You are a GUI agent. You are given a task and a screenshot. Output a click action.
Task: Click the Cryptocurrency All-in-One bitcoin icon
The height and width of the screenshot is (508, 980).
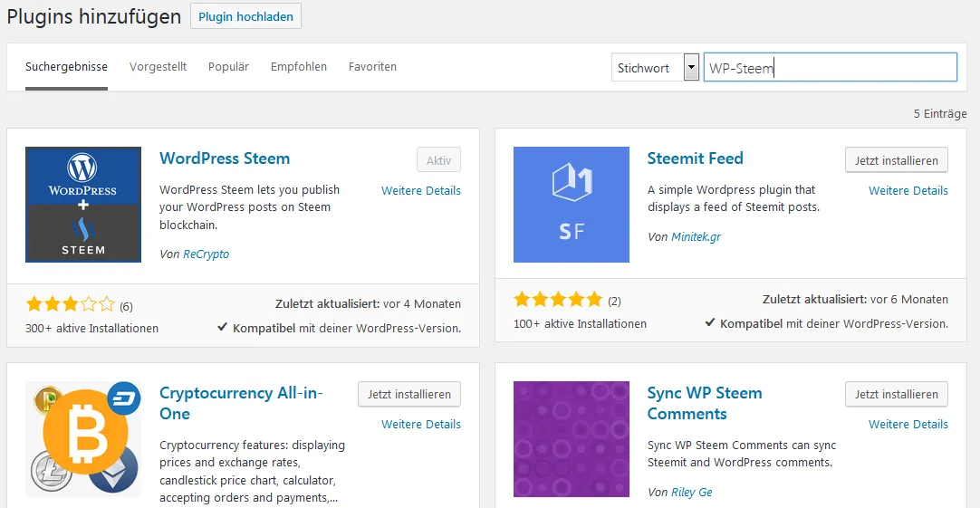pos(83,439)
